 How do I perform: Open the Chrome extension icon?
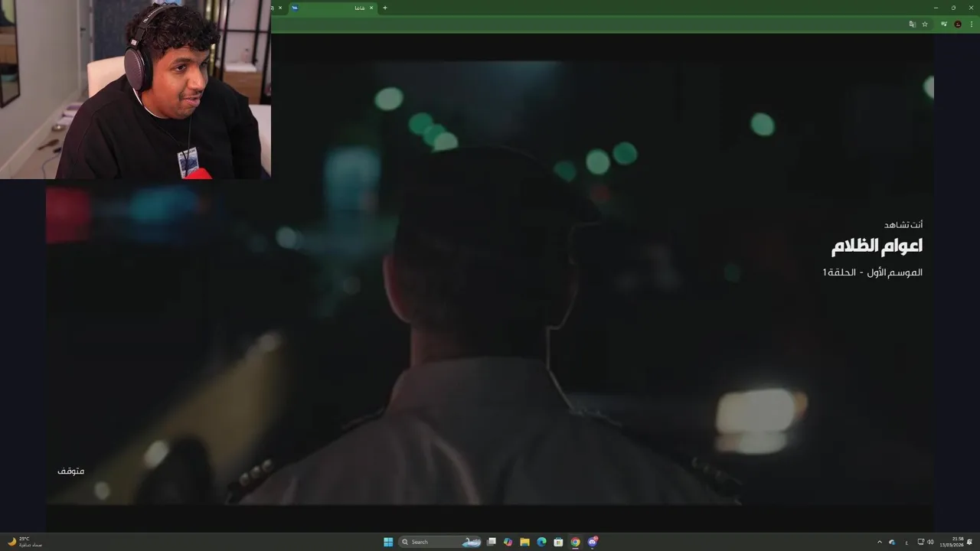pyautogui.click(x=944, y=24)
